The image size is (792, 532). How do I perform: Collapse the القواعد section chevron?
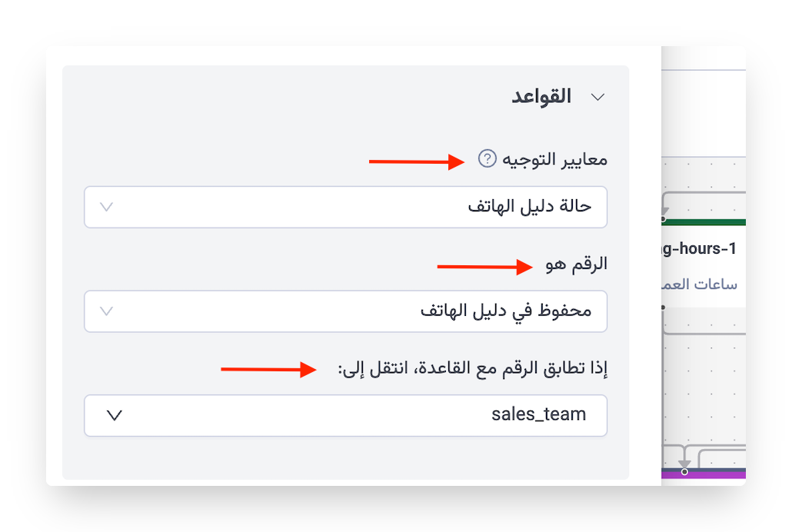[x=597, y=97]
